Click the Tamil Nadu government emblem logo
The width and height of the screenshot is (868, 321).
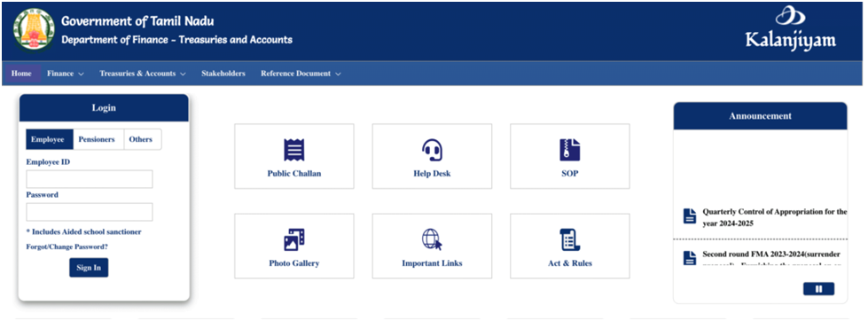point(34,29)
